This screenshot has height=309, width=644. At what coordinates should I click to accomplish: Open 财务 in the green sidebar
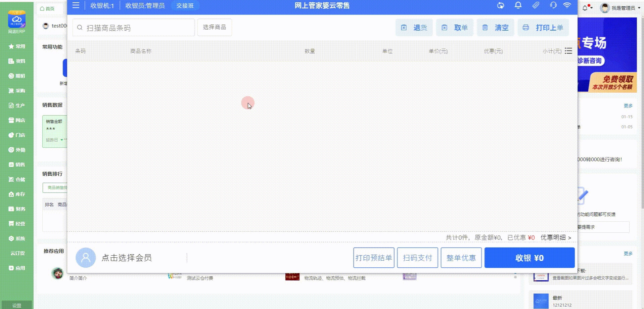pyautogui.click(x=17, y=209)
